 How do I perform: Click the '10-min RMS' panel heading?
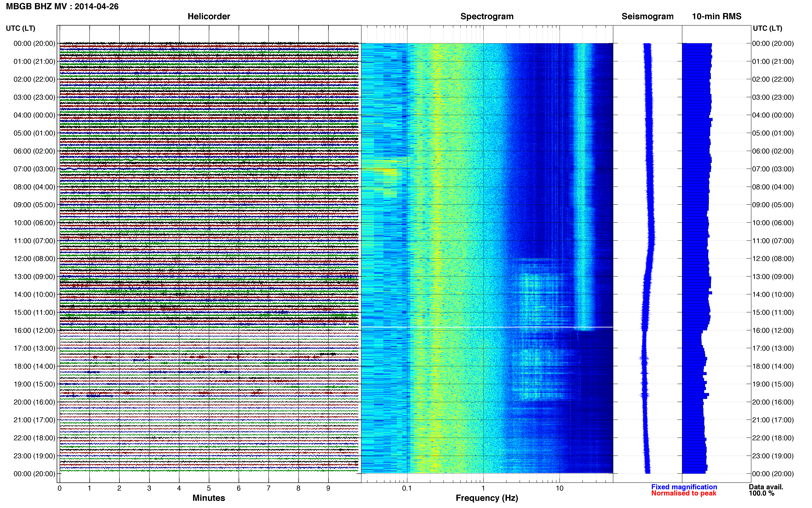tap(717, 16)
